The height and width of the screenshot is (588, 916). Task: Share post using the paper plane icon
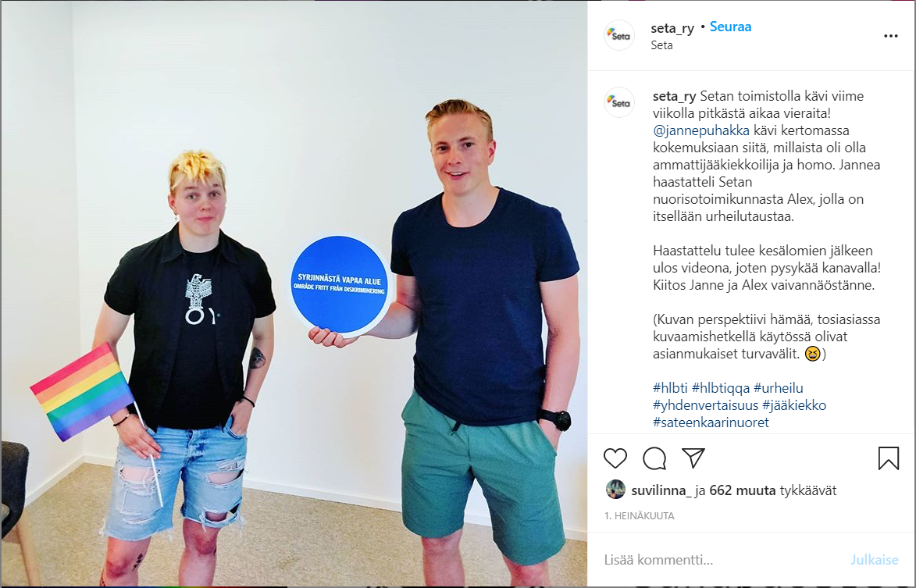693,458
